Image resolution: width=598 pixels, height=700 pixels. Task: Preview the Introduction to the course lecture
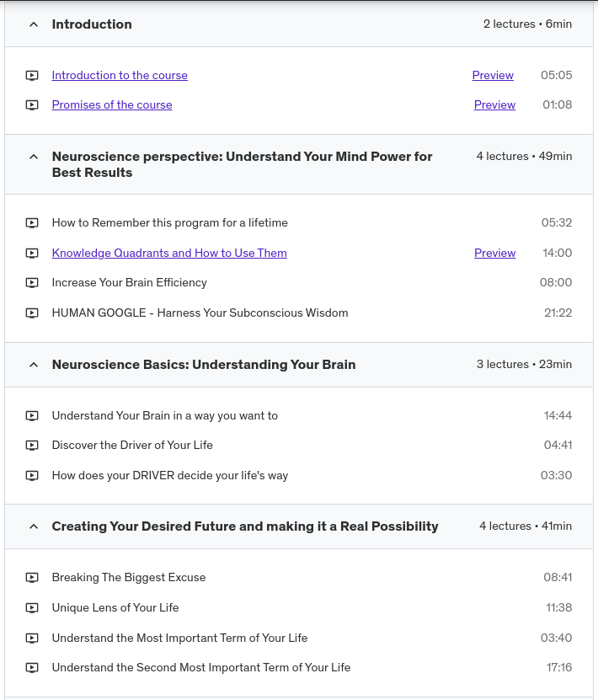click(x=493, y=76)
